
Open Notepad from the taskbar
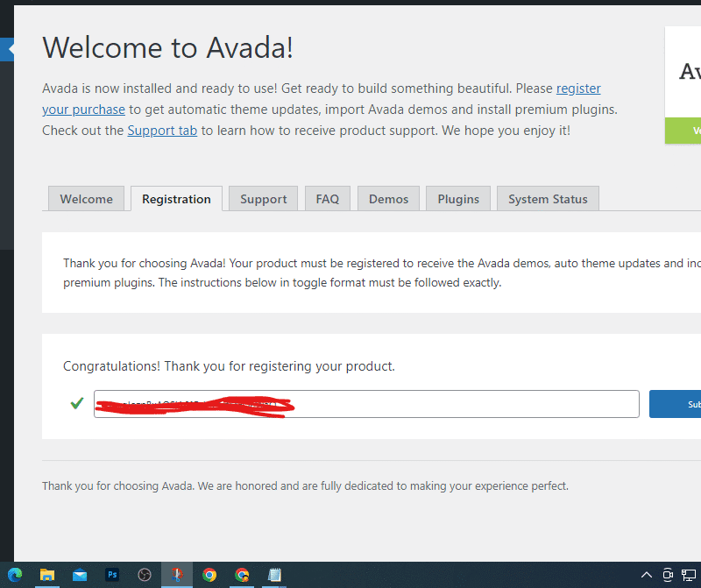pos(274,575)
